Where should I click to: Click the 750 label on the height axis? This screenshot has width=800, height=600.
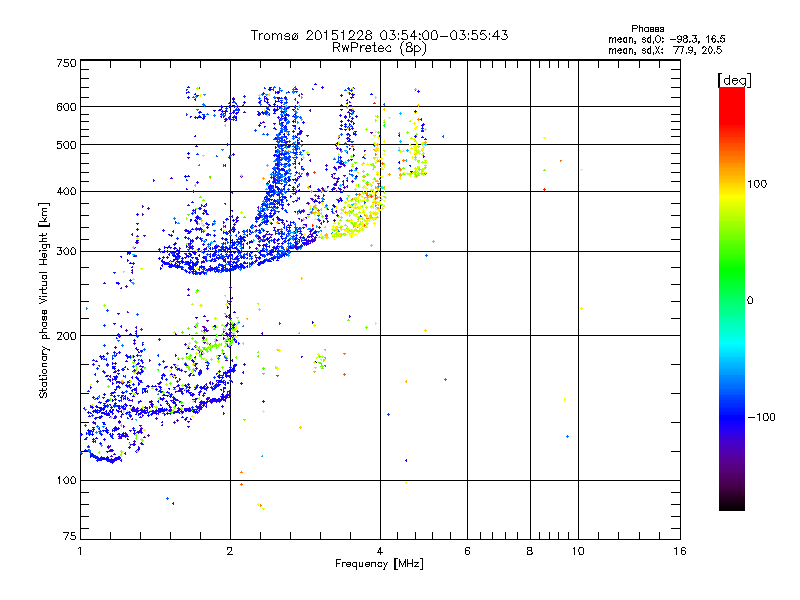click(x=66, y=63)
